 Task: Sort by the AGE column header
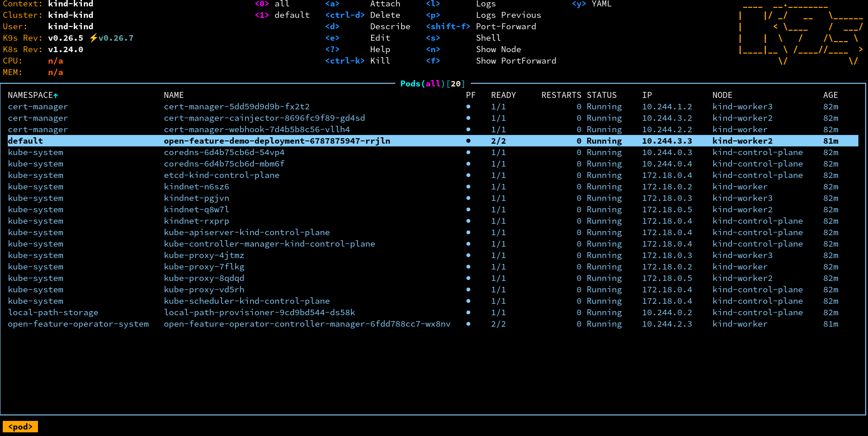pos(830,95)
